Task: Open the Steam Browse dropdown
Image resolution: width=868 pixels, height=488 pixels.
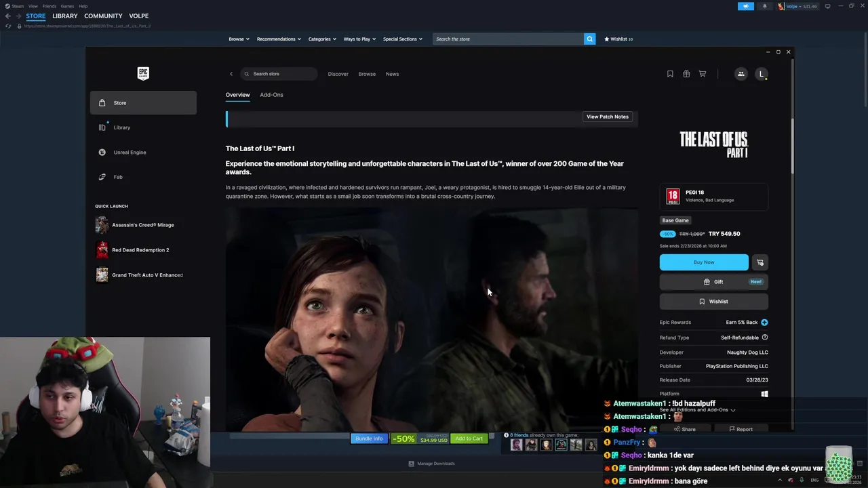Action: 239,39
